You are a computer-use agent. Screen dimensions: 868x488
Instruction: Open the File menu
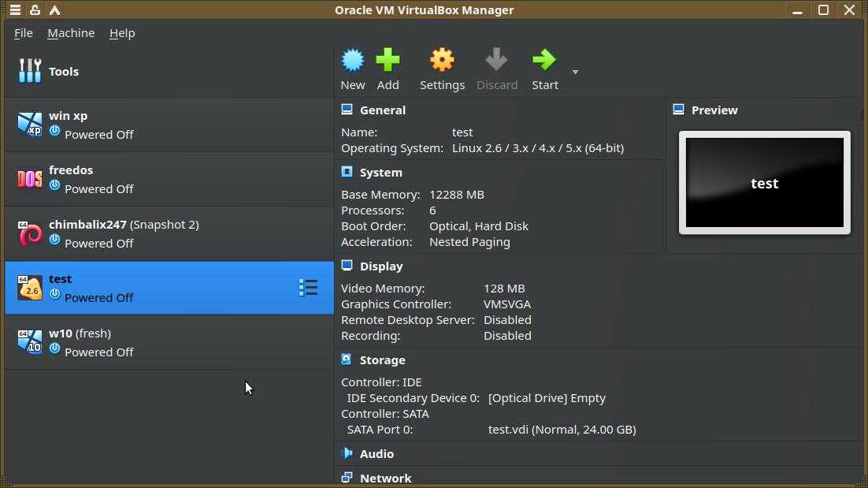[x=24, y=33]
